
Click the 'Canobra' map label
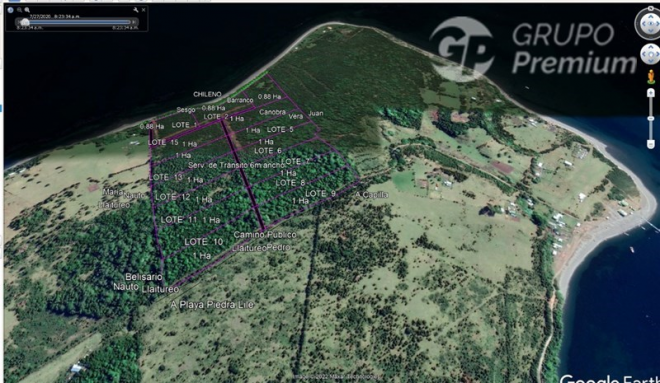pos(273,112)
